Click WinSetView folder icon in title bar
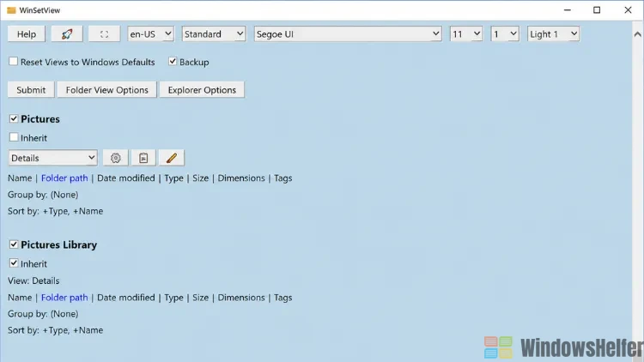Viewport: 644px width, 362px height. coord(11,10)
